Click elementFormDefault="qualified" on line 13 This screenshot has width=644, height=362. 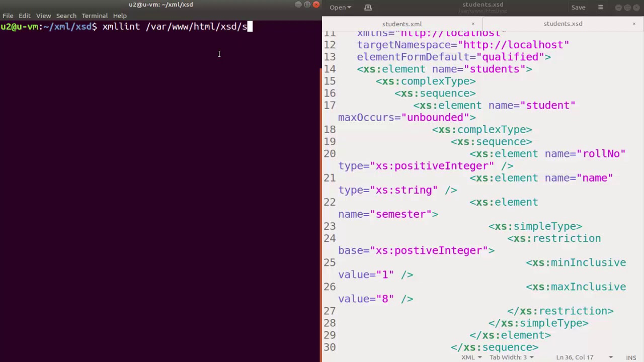click(451, 57)
